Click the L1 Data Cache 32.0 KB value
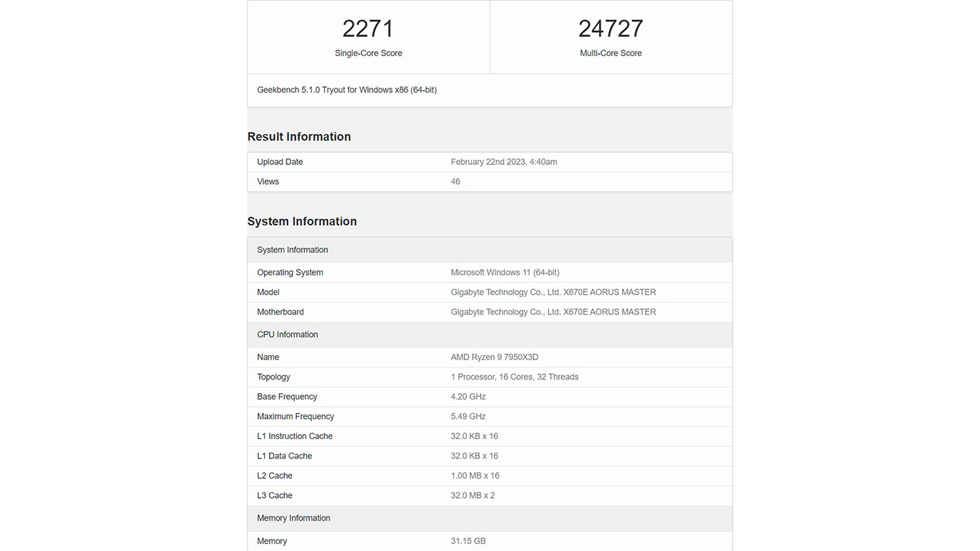Screen dimensions: 980x551 pos(474,456)
